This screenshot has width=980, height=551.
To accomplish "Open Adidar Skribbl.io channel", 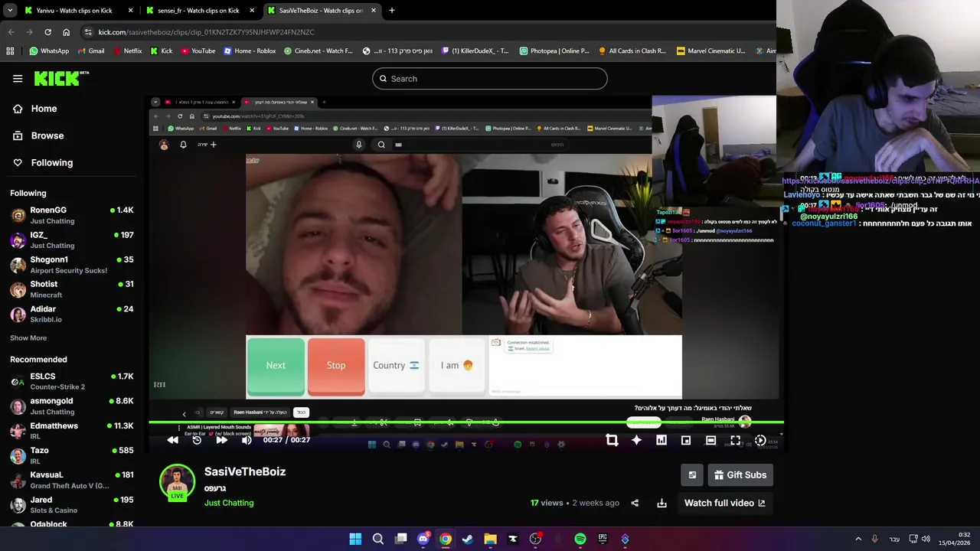I will click(x=72, y=314).
